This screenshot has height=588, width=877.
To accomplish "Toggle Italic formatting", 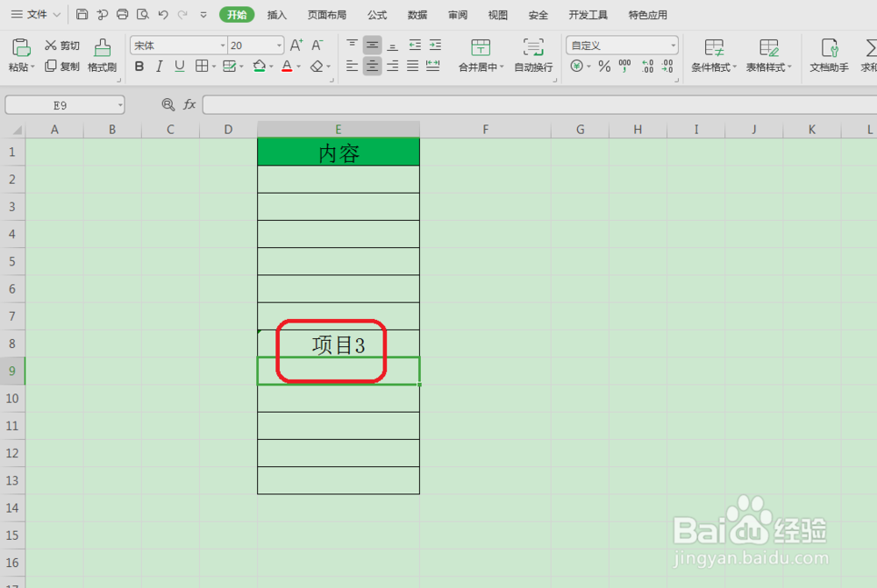I will click(x=160, y=67).
